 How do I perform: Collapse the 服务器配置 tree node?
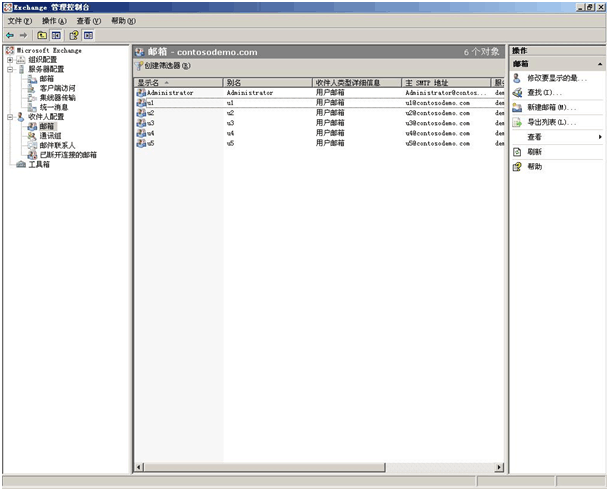click(10, 69)
